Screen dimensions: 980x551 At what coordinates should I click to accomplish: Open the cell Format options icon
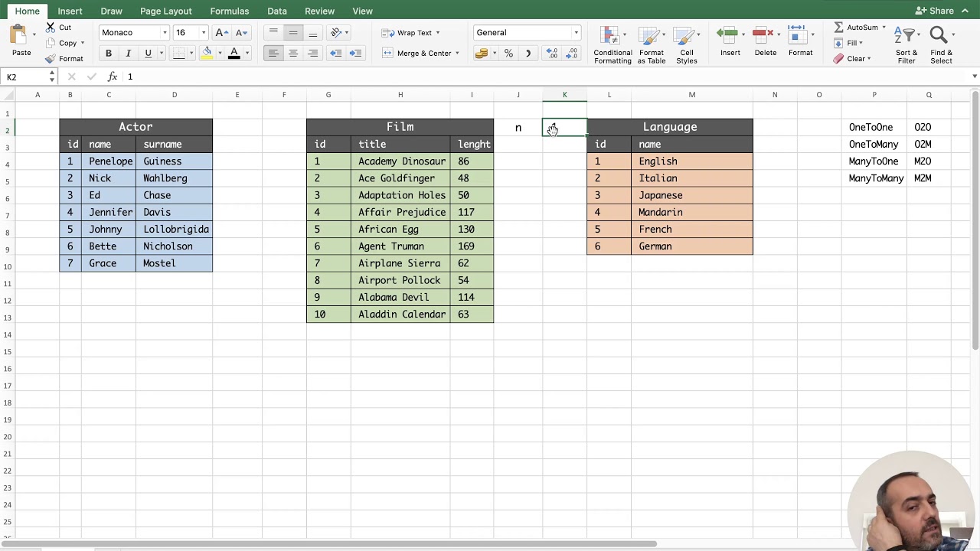coord(800,35)
